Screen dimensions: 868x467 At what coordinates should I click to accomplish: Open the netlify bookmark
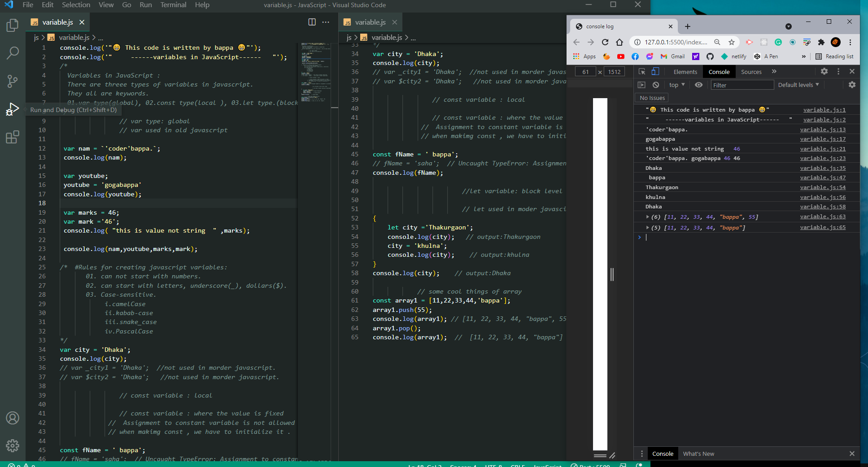point(733,56)
